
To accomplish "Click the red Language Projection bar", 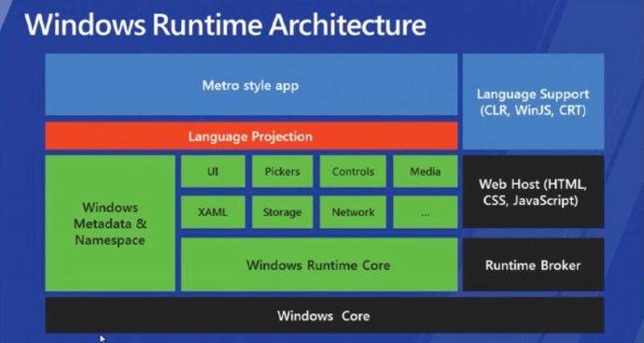I will (251, 136).
